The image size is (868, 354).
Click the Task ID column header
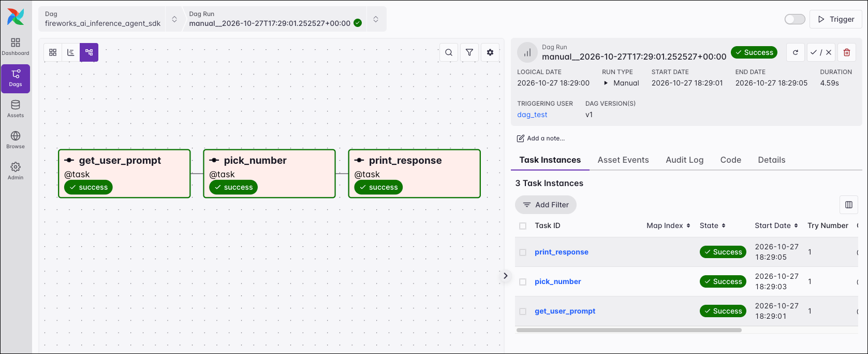pos(548,225)
